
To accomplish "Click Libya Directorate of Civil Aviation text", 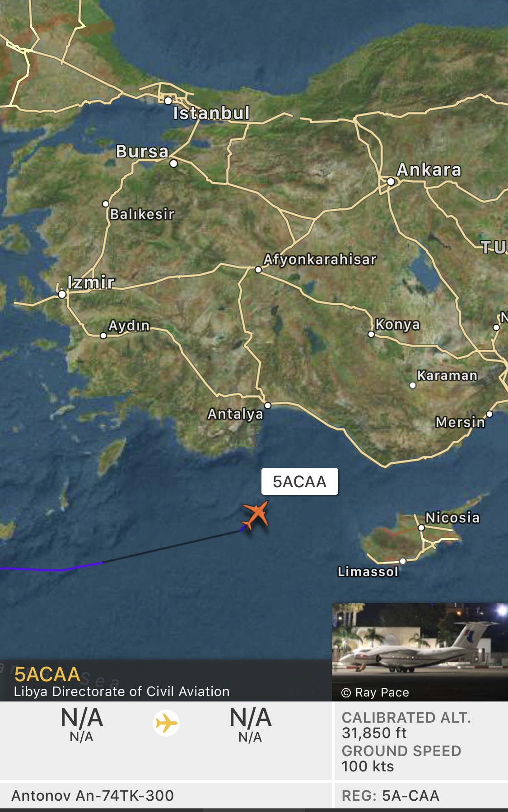I will tap(121, 692).
